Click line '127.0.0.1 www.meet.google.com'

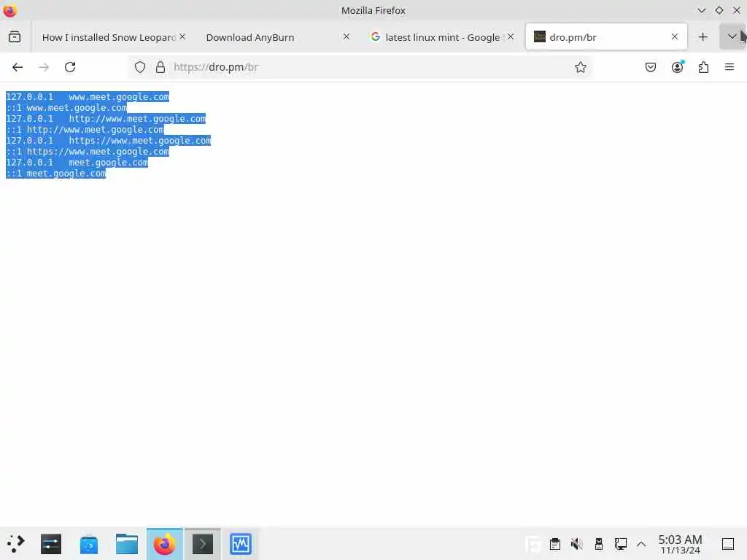(x=88, y=97)
